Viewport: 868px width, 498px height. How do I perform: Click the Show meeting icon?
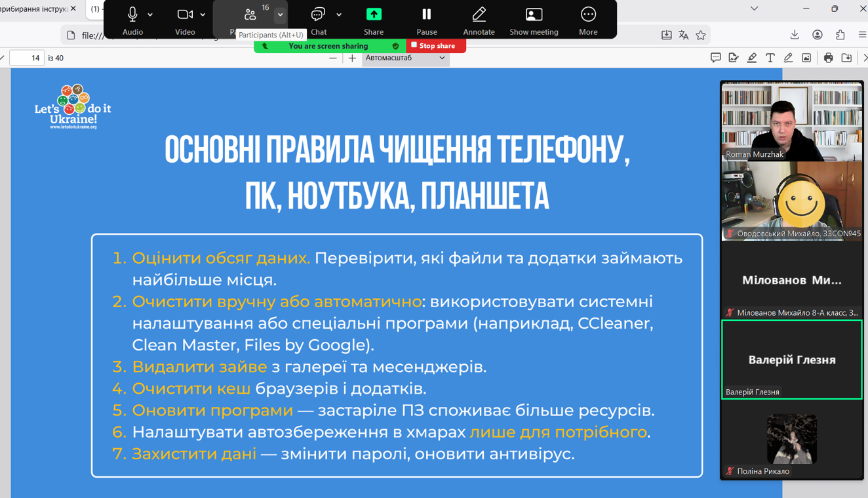[534, 15]
